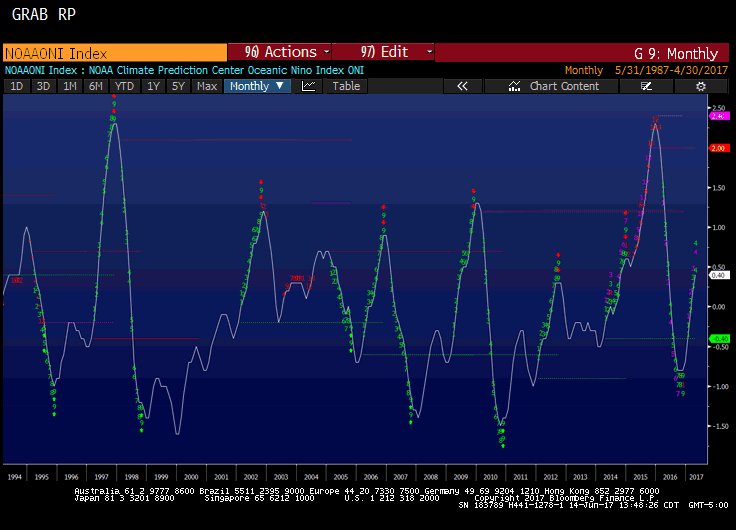Click the orange Monthly period label
The image size is (736, 530).
pos(583,70)
